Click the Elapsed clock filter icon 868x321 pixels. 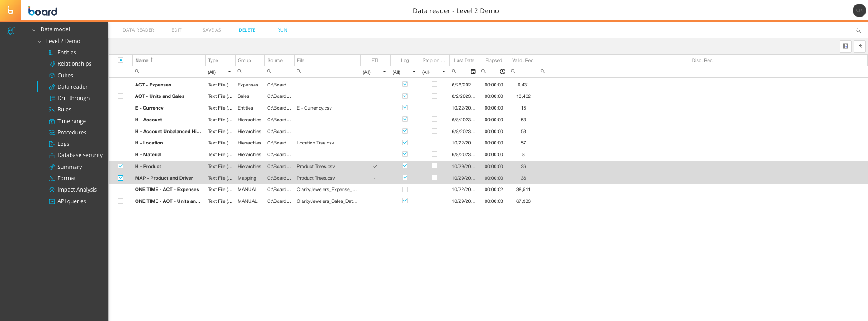point(502,72)
